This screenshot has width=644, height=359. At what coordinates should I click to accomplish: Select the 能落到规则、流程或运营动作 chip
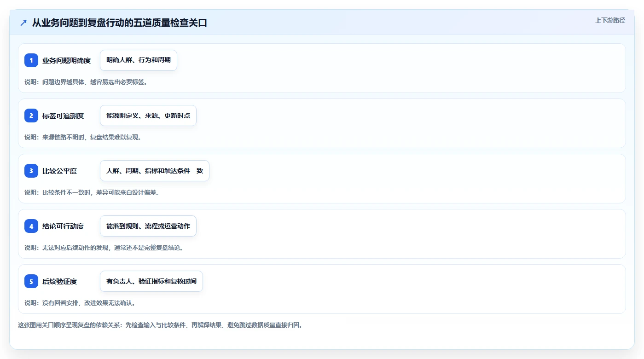(x=148, y=226)
